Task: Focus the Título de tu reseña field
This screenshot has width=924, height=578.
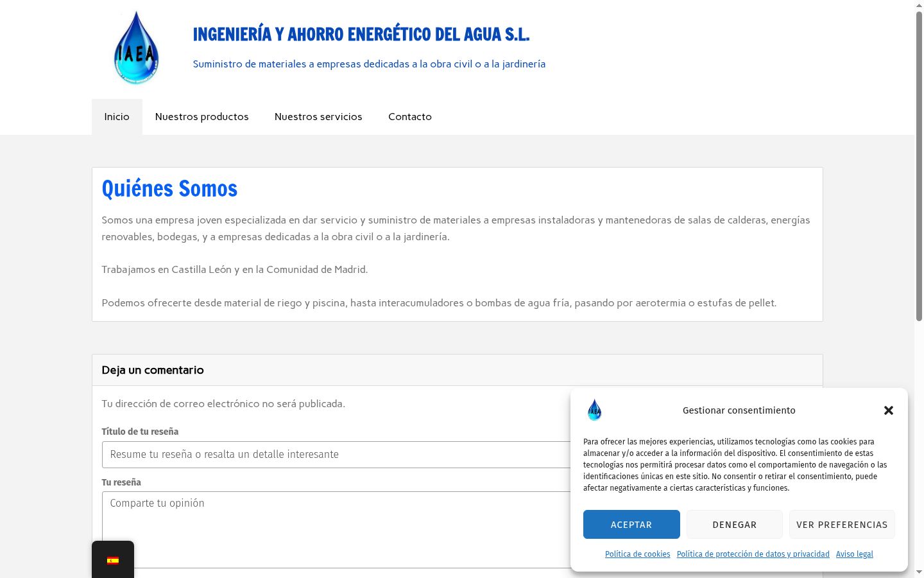Action: (x=336, y=455)
